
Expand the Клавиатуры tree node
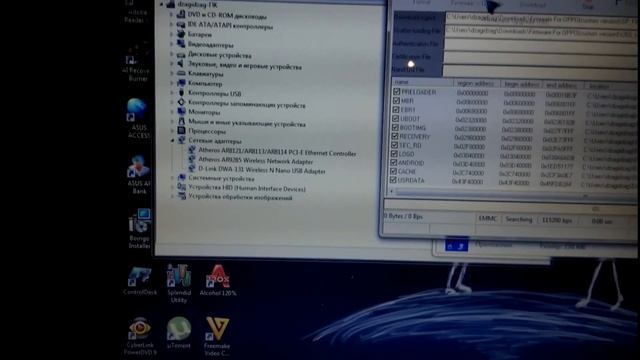[x=172, y=73]
